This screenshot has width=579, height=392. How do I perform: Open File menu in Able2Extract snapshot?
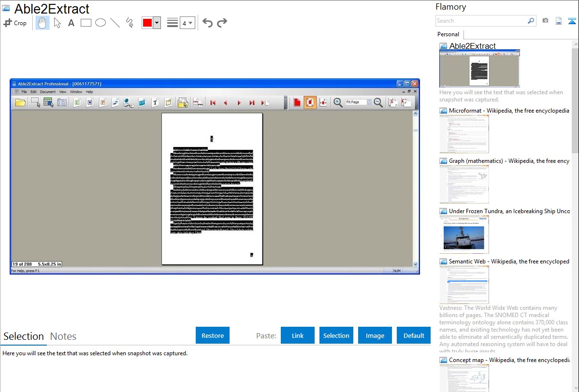point(24,92)
